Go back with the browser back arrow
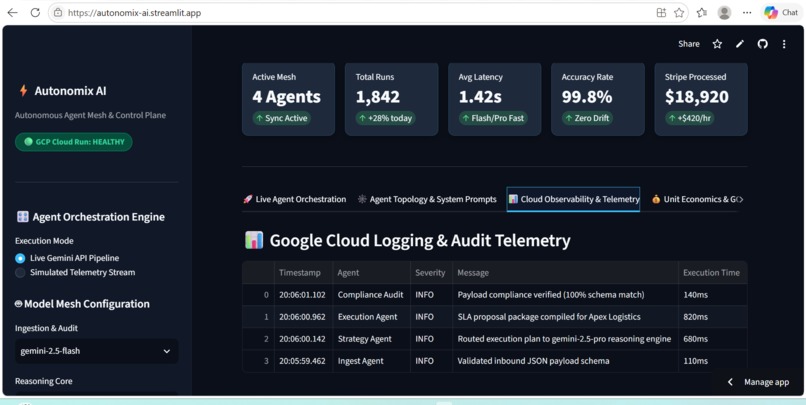Image resolution: width=806 pixels, height=405 pixels. point(12,13)
